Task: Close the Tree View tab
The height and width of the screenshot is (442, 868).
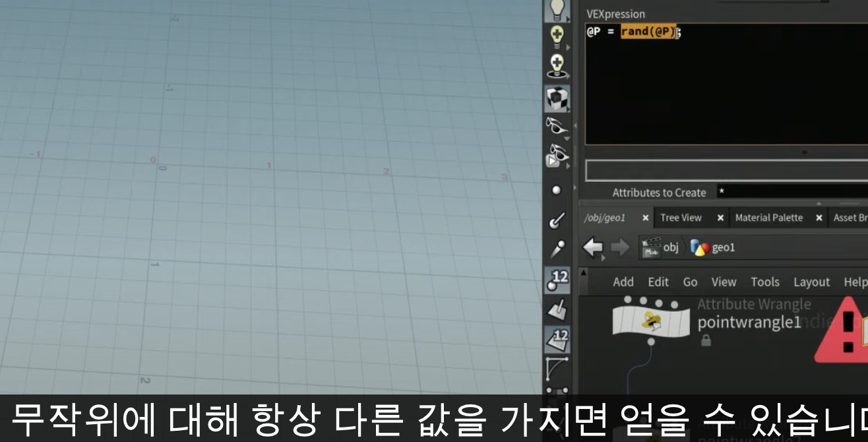Action: pos(720,218)
